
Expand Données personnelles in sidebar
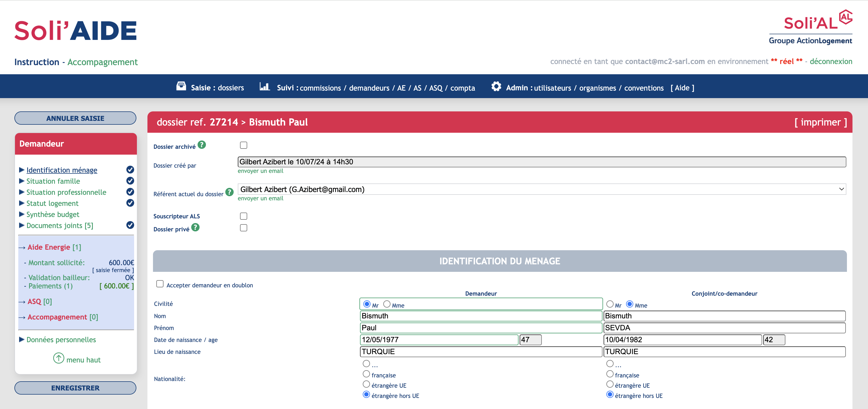61,340
